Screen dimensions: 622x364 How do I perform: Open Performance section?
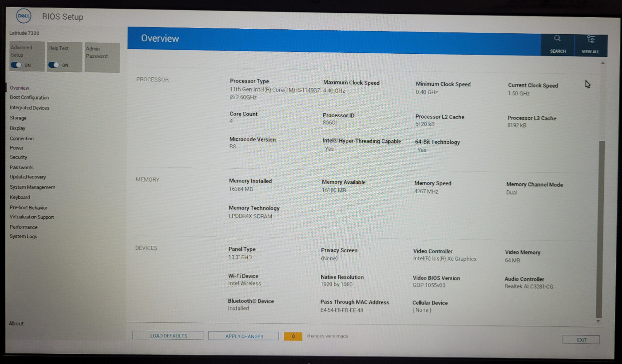coord(24,227)
